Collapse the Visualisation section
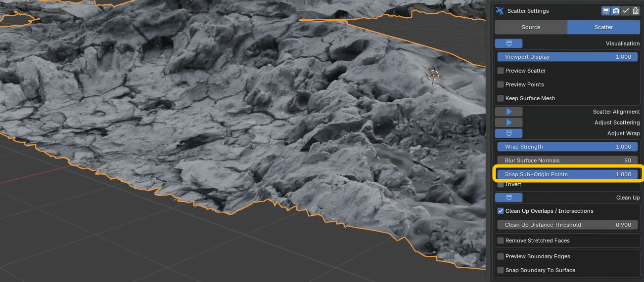Viewport: 644px width, 282px height. tap(508, 43)
